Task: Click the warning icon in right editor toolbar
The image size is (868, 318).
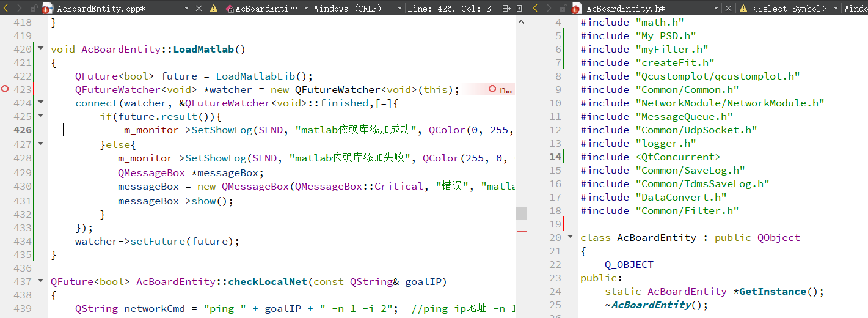Action: coord(743,8)
